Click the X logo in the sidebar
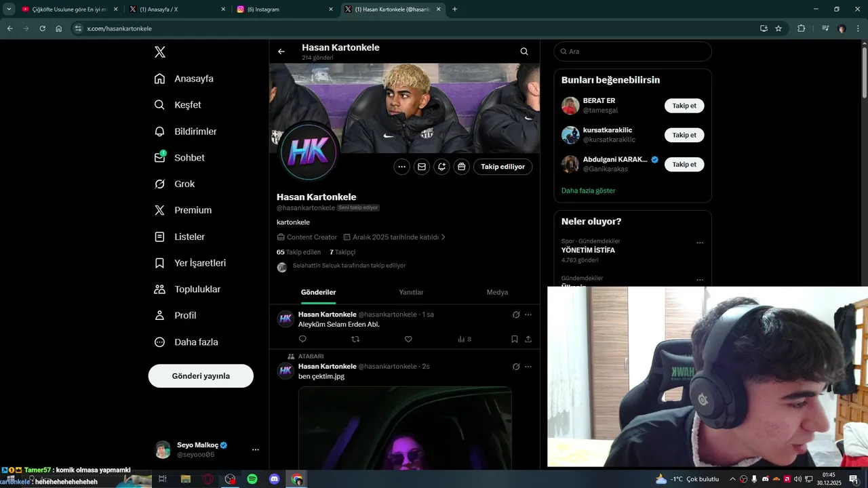Screen dimensions: 868x488 pos(160,52)
